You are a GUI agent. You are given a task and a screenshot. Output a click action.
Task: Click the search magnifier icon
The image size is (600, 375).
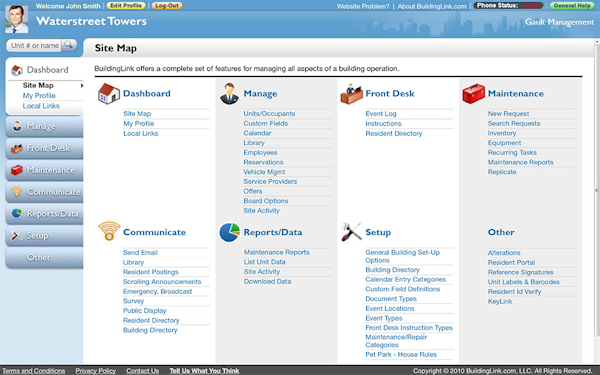[x=69, y=45]
